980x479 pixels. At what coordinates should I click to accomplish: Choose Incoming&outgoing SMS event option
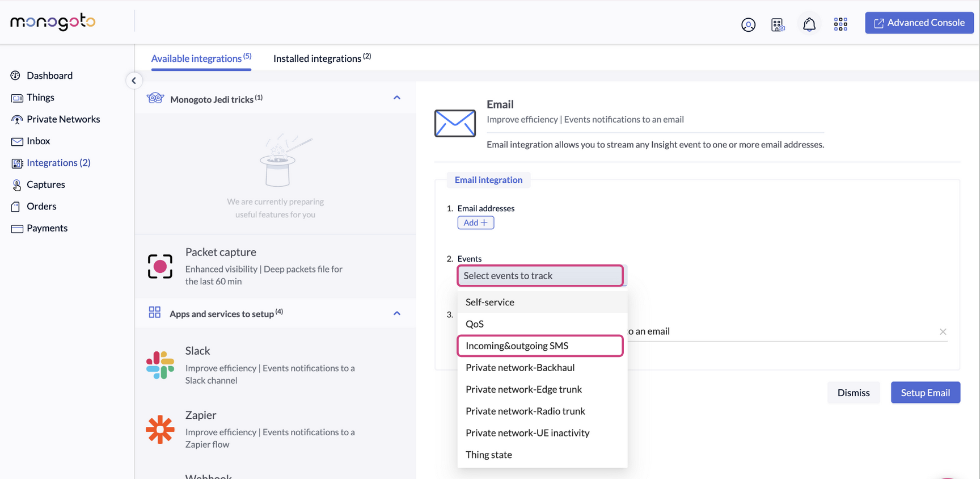click(540, 346)
